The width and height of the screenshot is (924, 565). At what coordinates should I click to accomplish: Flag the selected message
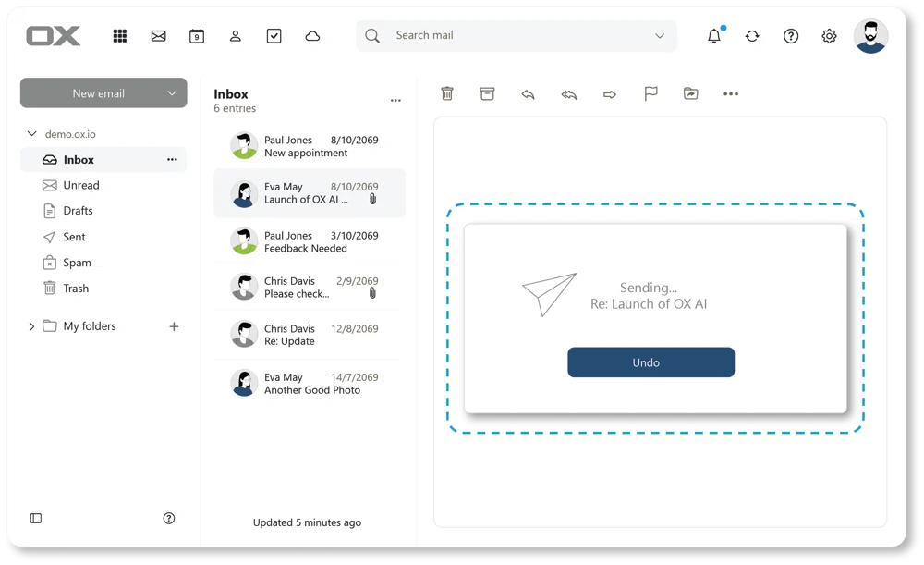click(x=650, y=93)
